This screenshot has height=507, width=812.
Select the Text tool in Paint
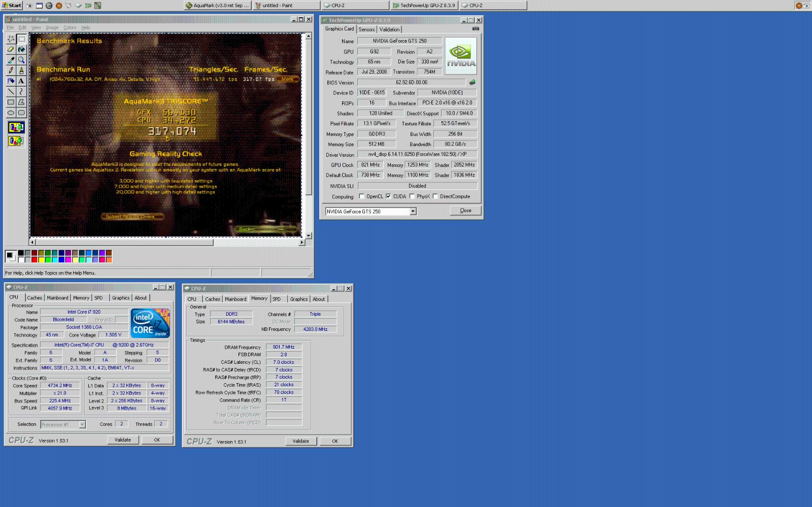pos(21,81)
